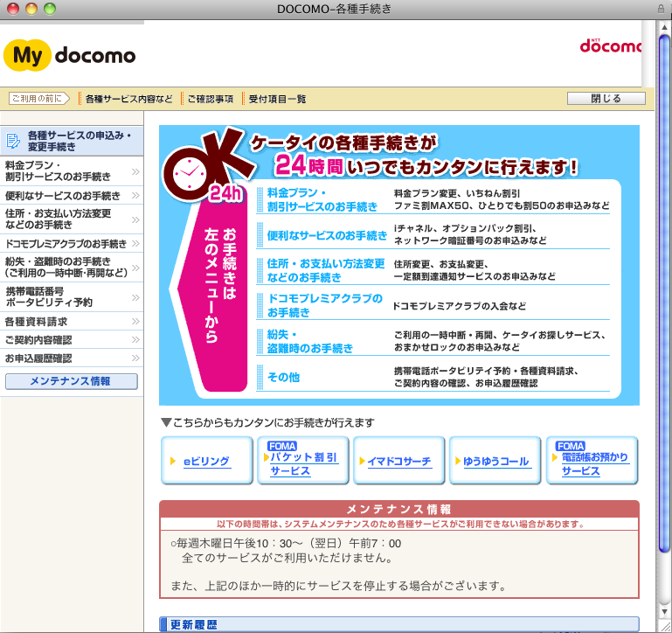Viewport: 672px width, 633px height.
Task: Expand 紛失・盗難時のお手続き sidebar chevron
Action: pos(135,268)
